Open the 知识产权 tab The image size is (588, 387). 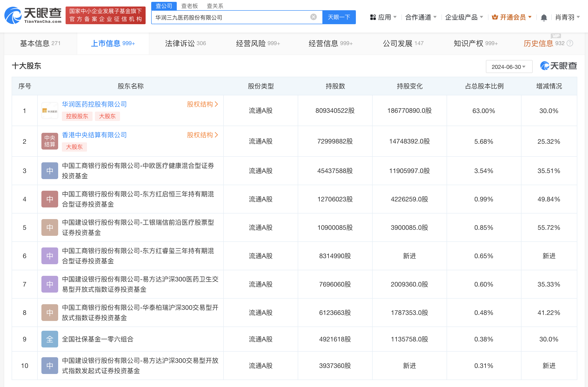(476, 43)
